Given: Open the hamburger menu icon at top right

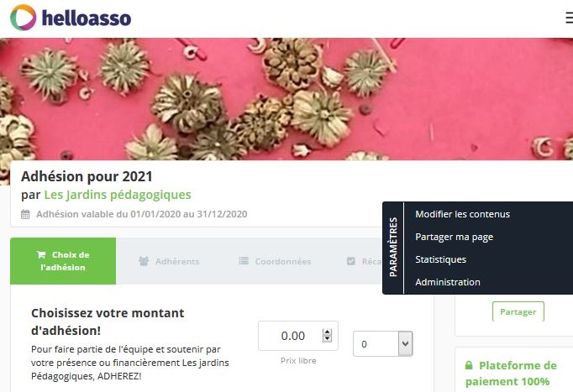Looking at the screenshot, I should coord(570,18).
